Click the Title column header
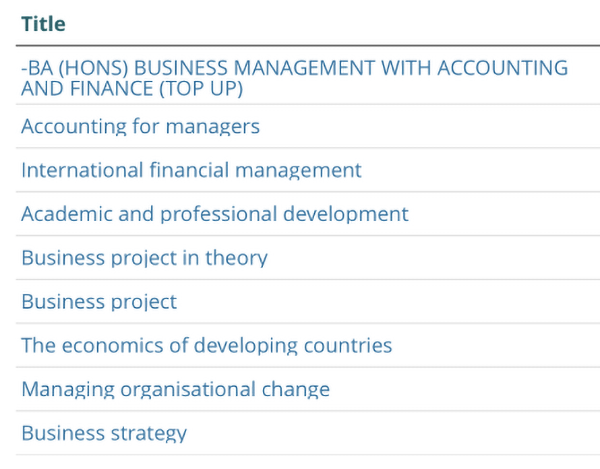600x469 pixels. coord(43,24)
